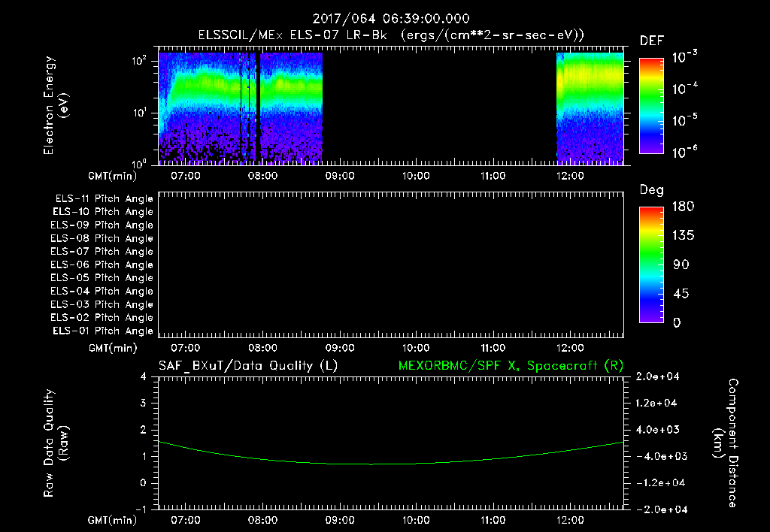Pick the ELS-06 Pitch Angle label
This screenshot has height=532, width=770.
[102, 265]
